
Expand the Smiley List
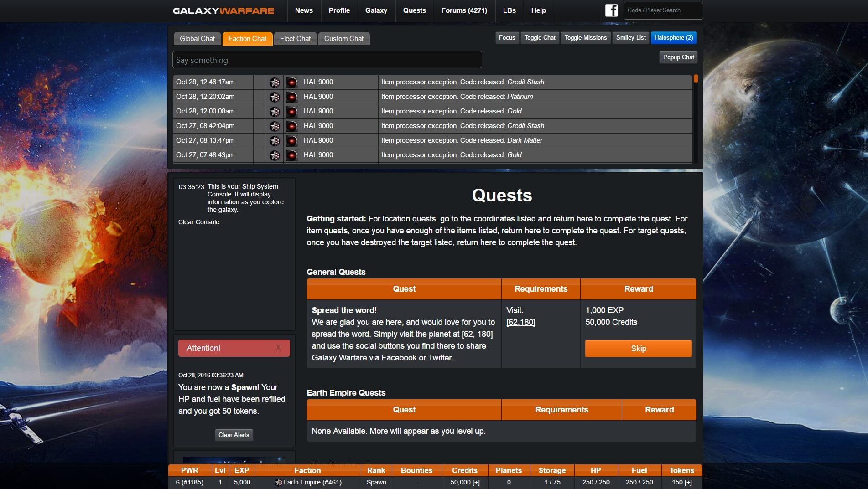pyautogui.click(x=630, y=38)
